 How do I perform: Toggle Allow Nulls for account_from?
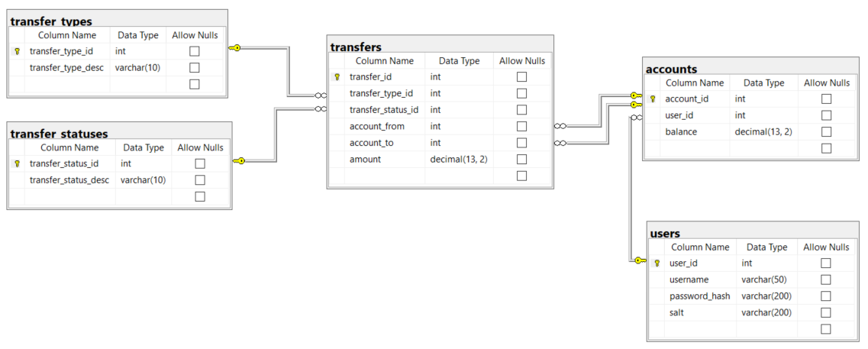click(521, 126)
